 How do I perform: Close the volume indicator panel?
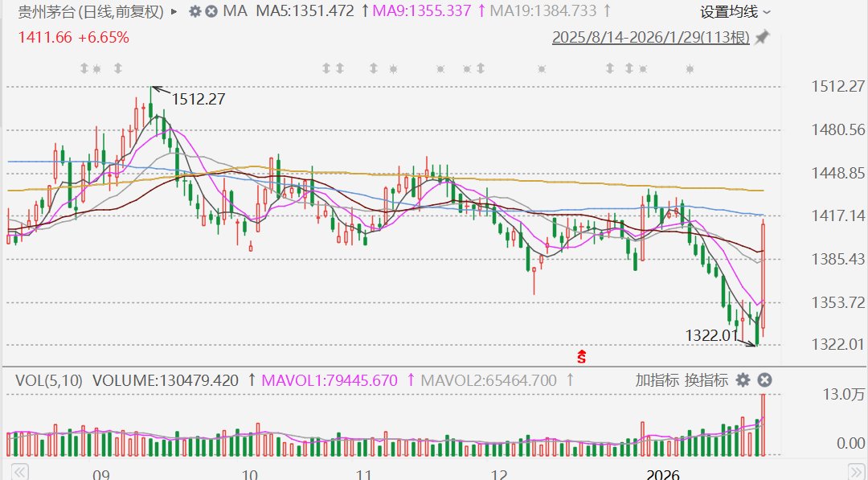click(765, 379)
